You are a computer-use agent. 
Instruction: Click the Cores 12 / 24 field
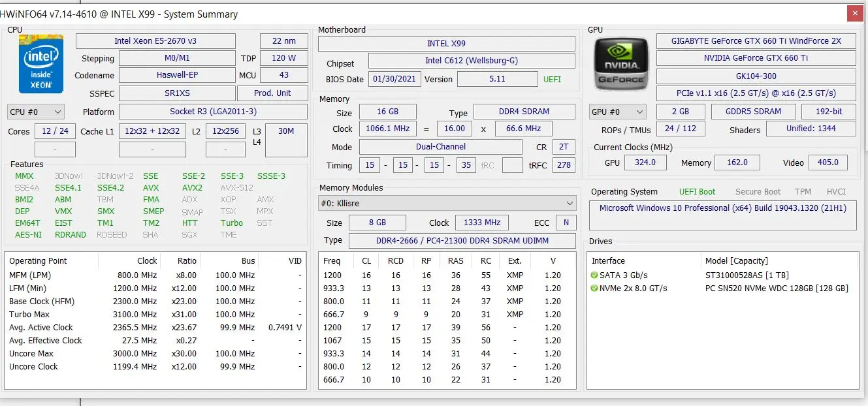point(55,131)
